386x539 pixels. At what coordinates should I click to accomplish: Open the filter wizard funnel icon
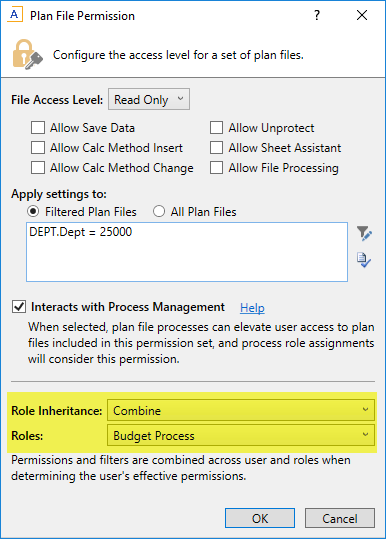[x=364, y=233]
